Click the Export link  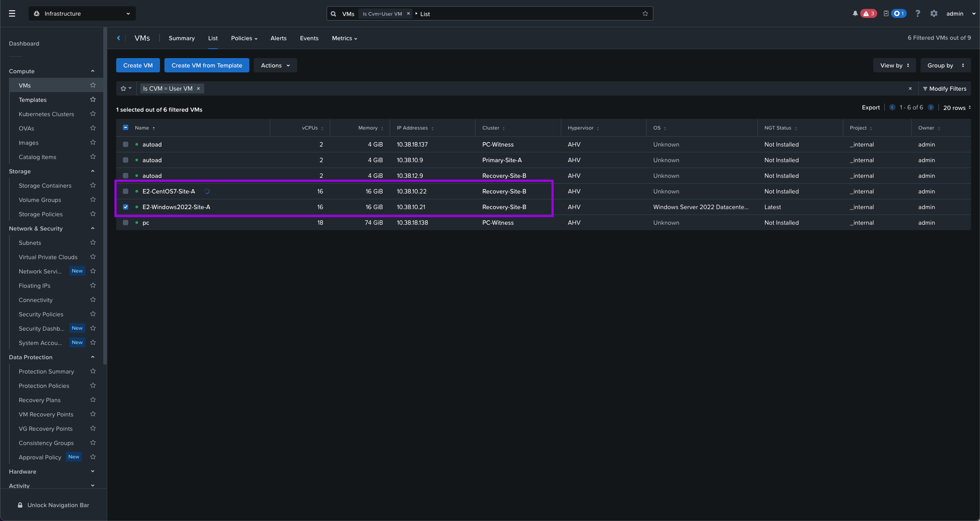click(x=871, y=107)
